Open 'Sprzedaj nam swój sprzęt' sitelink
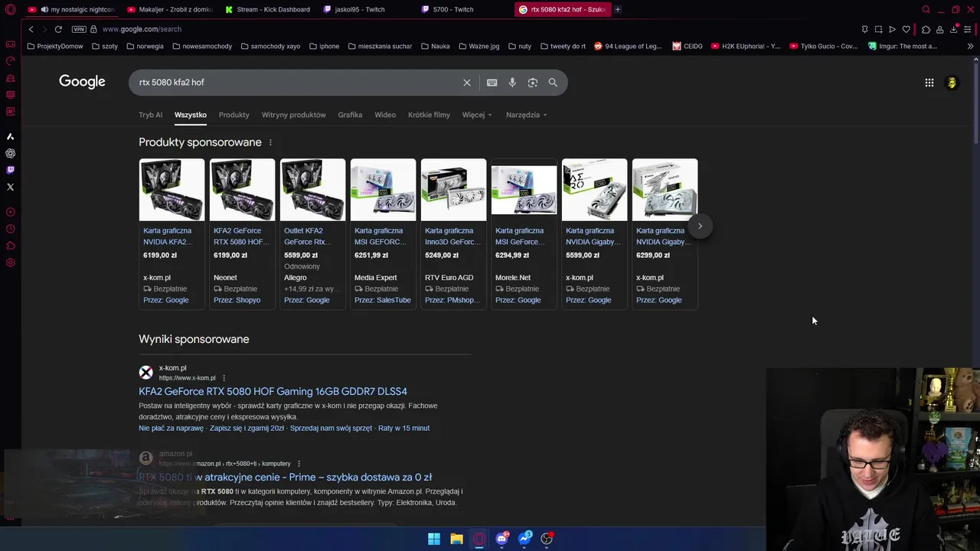Viewport: 980px width, 551px height. [x=331, y=428]
